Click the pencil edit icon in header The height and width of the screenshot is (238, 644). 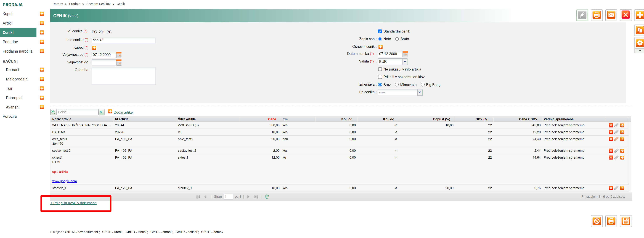point(582,15)
